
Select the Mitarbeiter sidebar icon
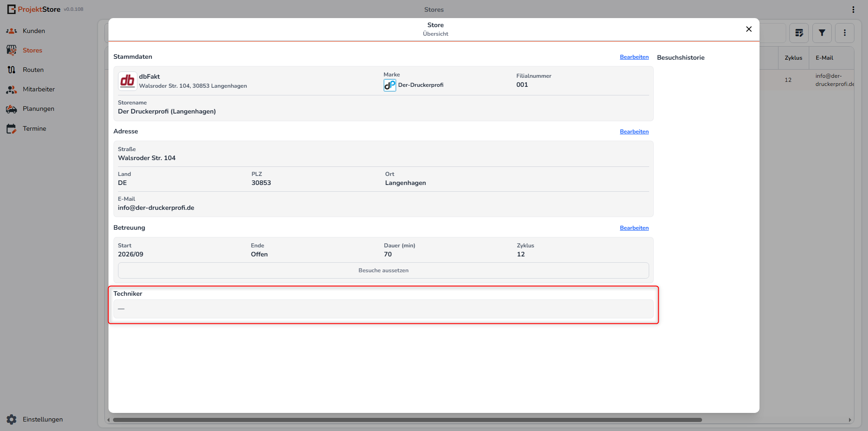[11, 90]
